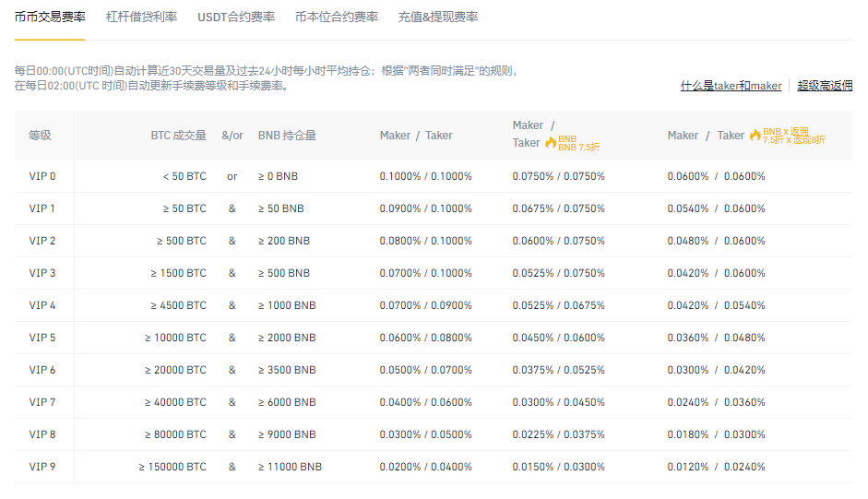Select the VIP 0 level row label
Screen dimensions: 868x499
tap(42, 176)
